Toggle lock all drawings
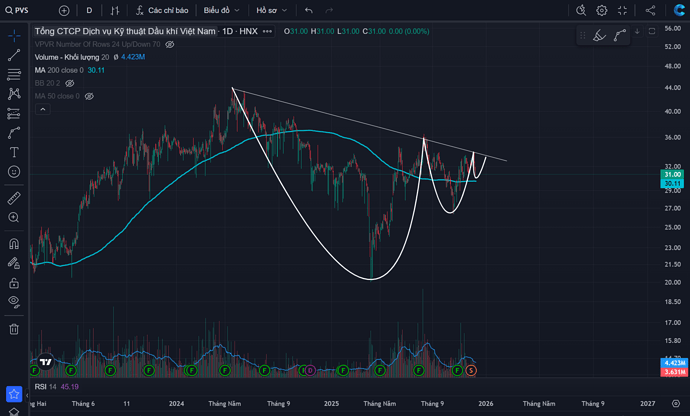 [14, 283]
